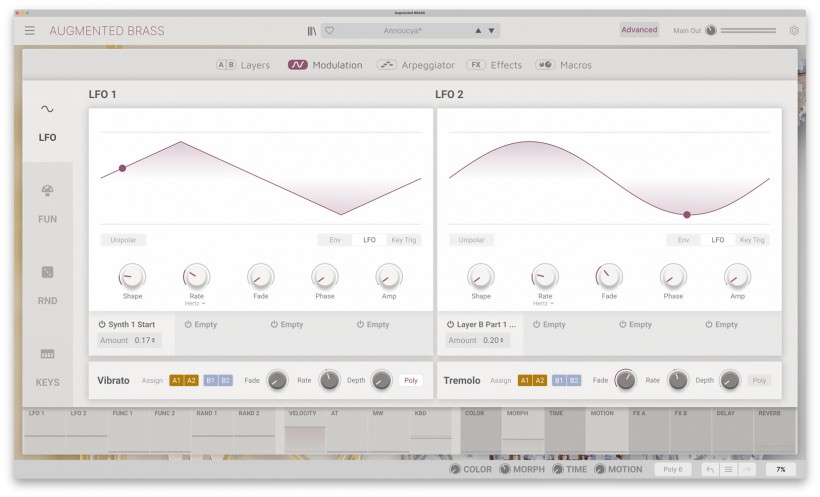This screenshot has height=497, width=820.
Task: Favorite the preset with heart icon
Action: tap(329, 31)
